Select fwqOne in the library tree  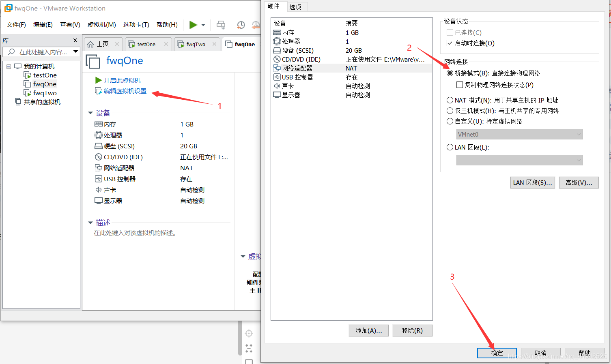click(45, 84)
